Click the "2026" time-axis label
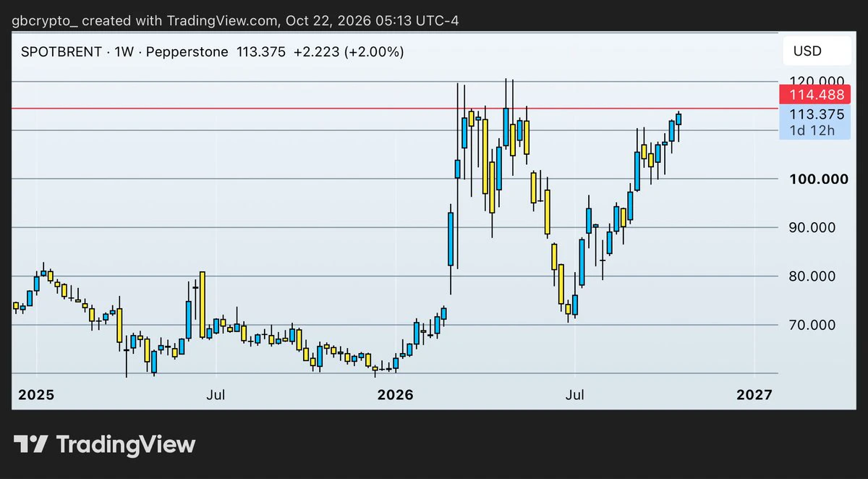Viewport: 868px width, 479px height. point(395,395)
